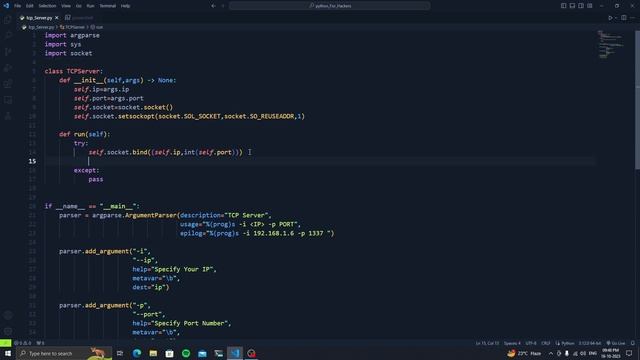Image resolution: width=640 pixels, height=360 pixels.
Task: Open the Selection menu
Action: [x=47, y=6]
